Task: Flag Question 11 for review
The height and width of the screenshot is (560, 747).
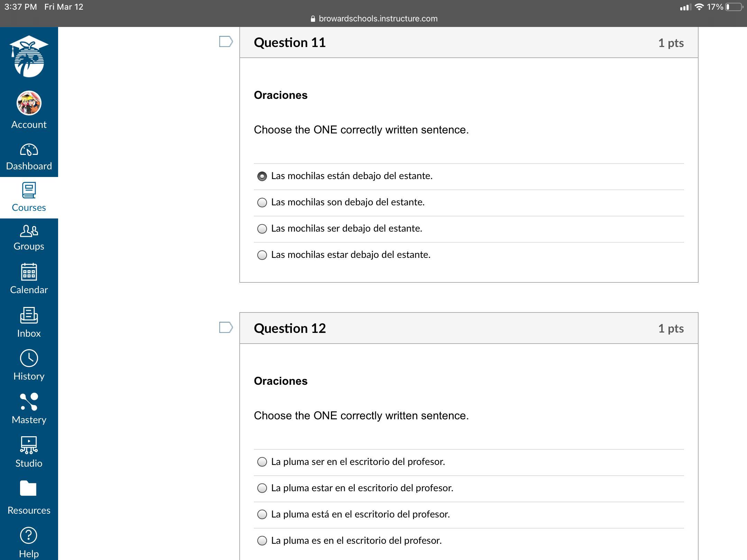Action: [x=226, y=42]
